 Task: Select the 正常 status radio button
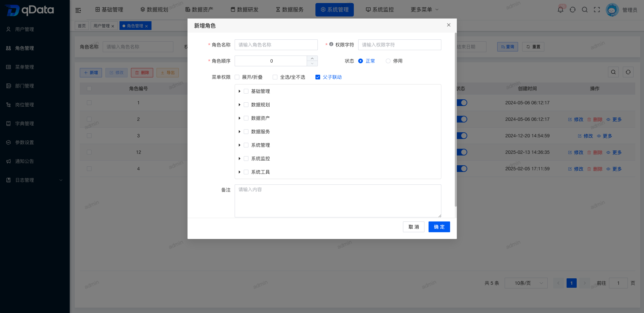[x=361, y=61]
